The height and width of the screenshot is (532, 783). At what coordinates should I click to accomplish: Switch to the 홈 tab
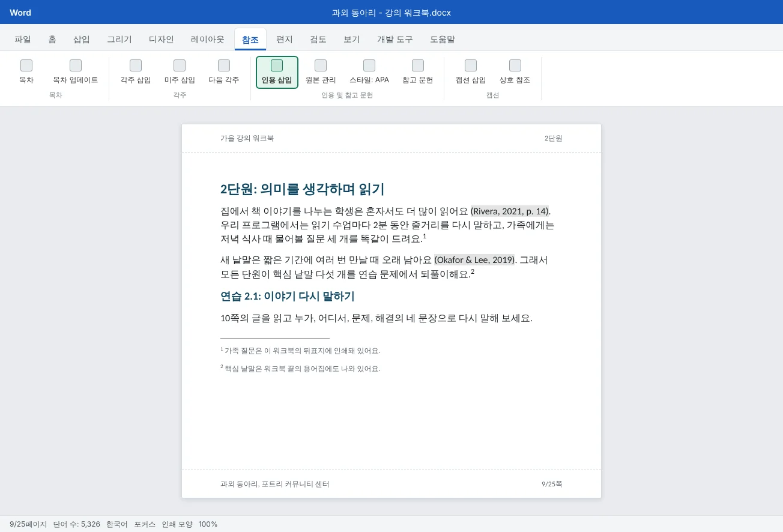pyautogui.click(x=52, y=40)
